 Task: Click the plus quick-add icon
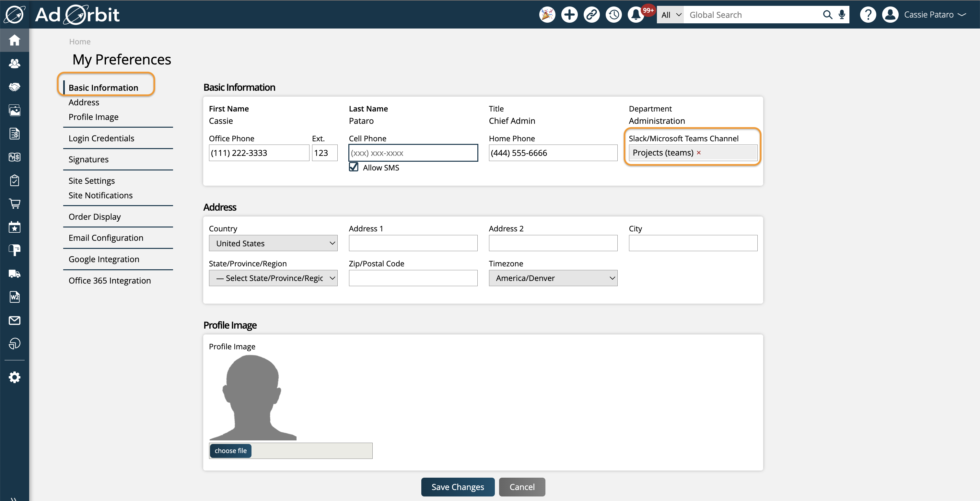[569, 15]
